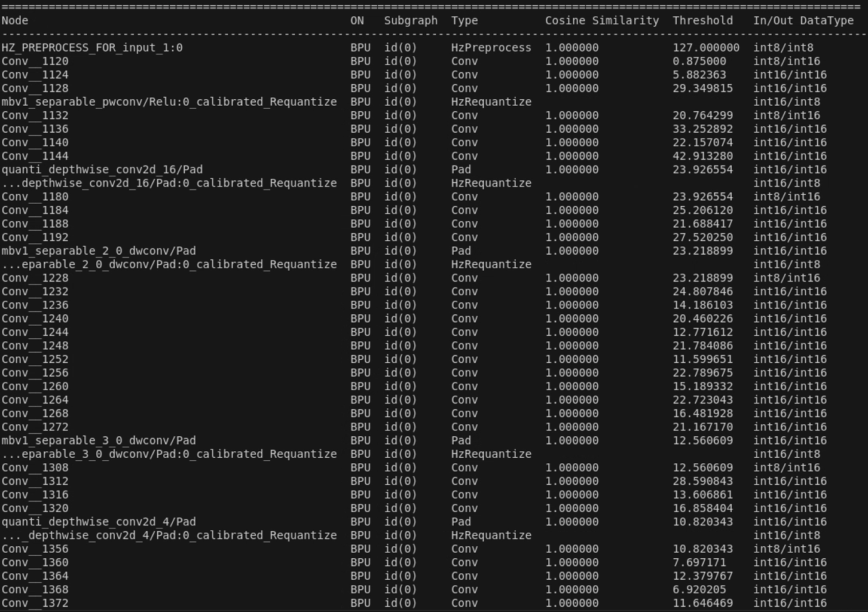The image size is (868, 612).
Task: Select the In/Out DataType header
Action: (803, 20)
